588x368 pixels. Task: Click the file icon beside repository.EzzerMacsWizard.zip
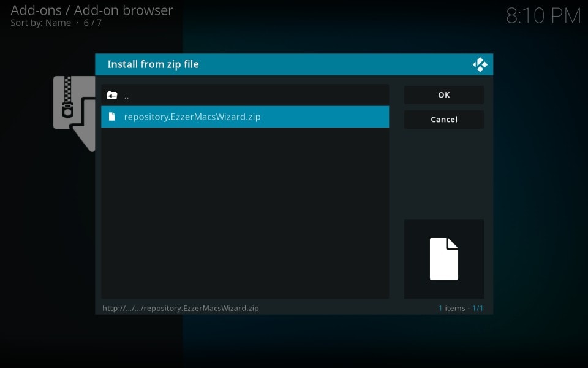click(x=111, y=117)
